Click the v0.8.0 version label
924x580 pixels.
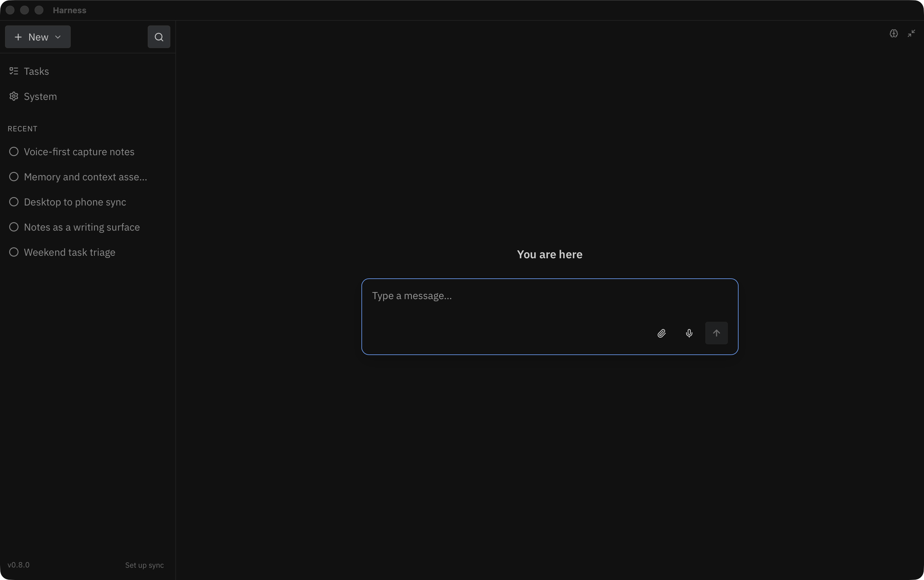point(19,565)
